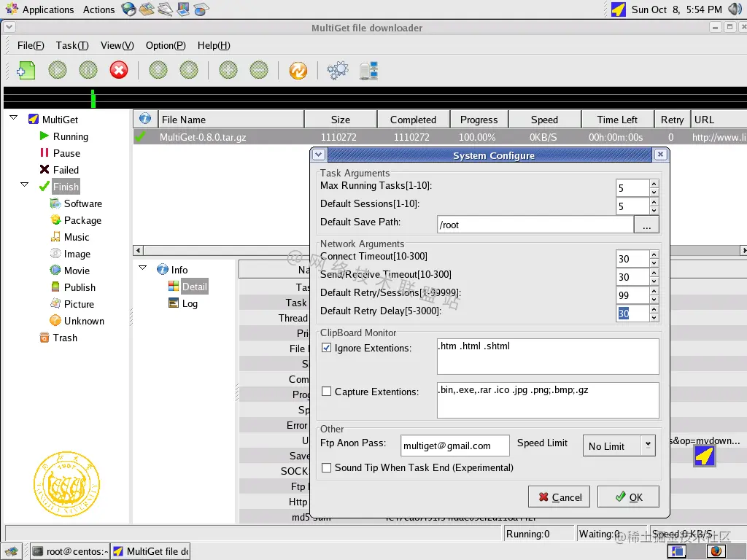Click OK button in System Configure
This screenshot has height=560, width=747.
tap(628, 497)
